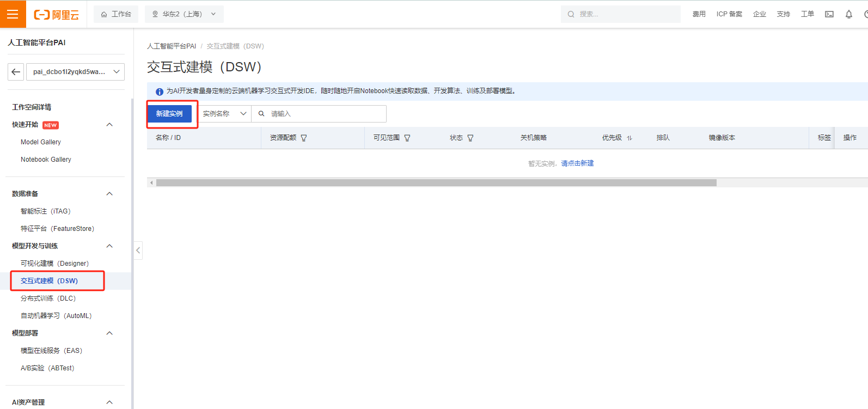The image size is (868, 409).
Task: Open 费用 in top navigation
Action: click(x=699, y=14)
